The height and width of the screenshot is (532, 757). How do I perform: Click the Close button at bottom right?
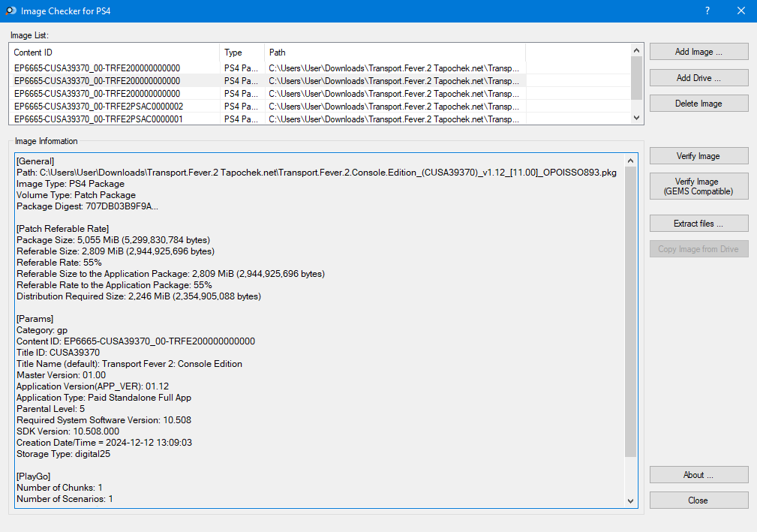point(698,500)
